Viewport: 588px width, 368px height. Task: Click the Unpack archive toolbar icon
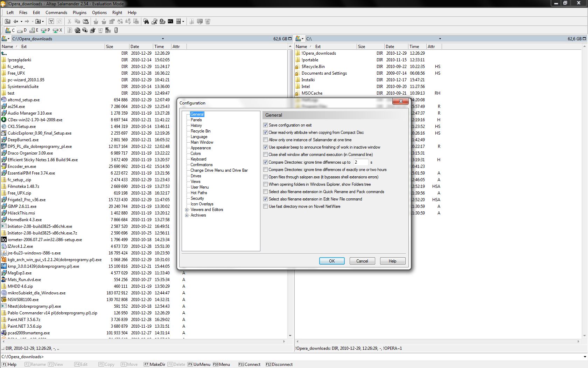[x=104, y=21]
